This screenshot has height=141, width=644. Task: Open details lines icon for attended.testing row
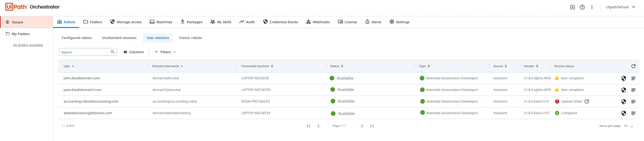pos(633,113)
